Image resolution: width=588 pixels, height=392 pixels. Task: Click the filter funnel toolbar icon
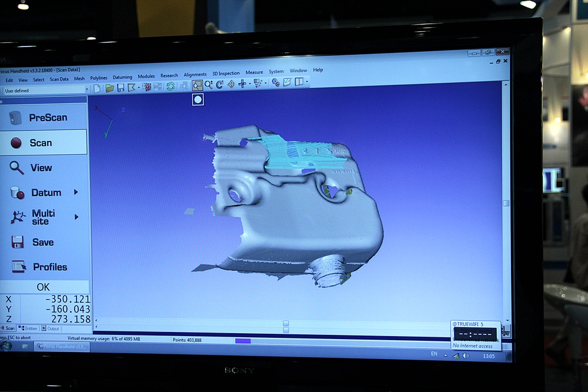point(258,84)
